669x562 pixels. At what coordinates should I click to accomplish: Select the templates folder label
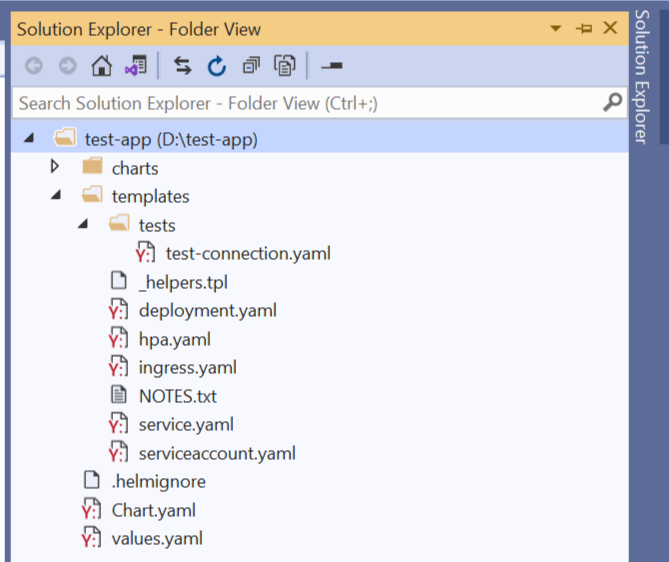pyautogui.click(x=151, y=197)
